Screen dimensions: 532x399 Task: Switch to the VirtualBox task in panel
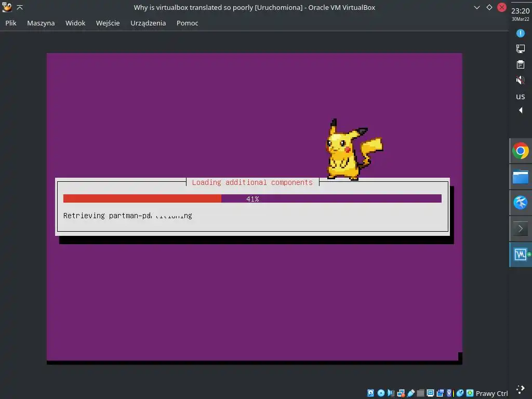pos(521,255)
